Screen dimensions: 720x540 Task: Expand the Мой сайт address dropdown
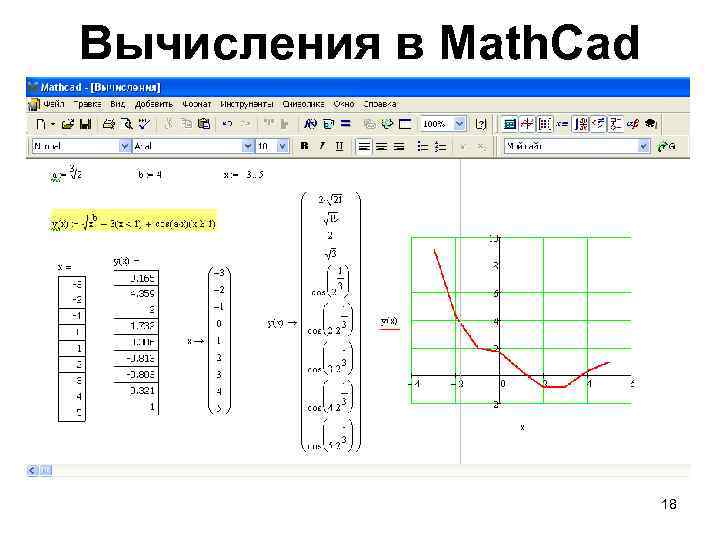pos(644,146)
